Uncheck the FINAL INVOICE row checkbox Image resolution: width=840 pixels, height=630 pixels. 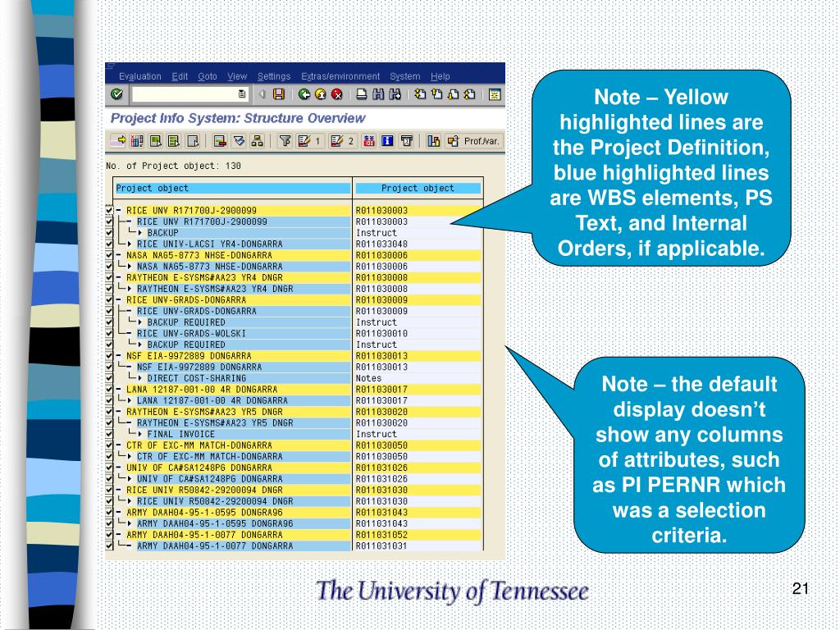click(109, 434)
